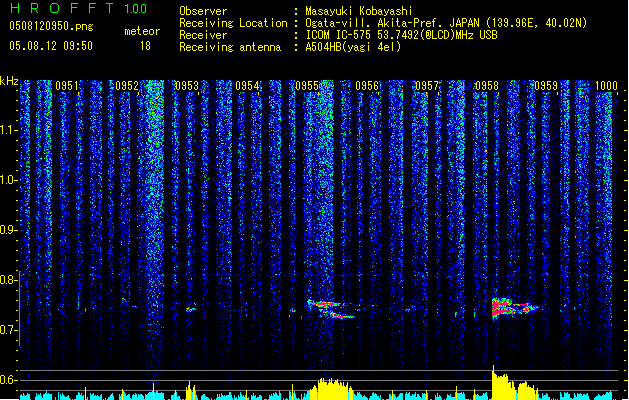Screen dimensions: 629x400
Task: Click the 0956 time marker
Action: 367,86
